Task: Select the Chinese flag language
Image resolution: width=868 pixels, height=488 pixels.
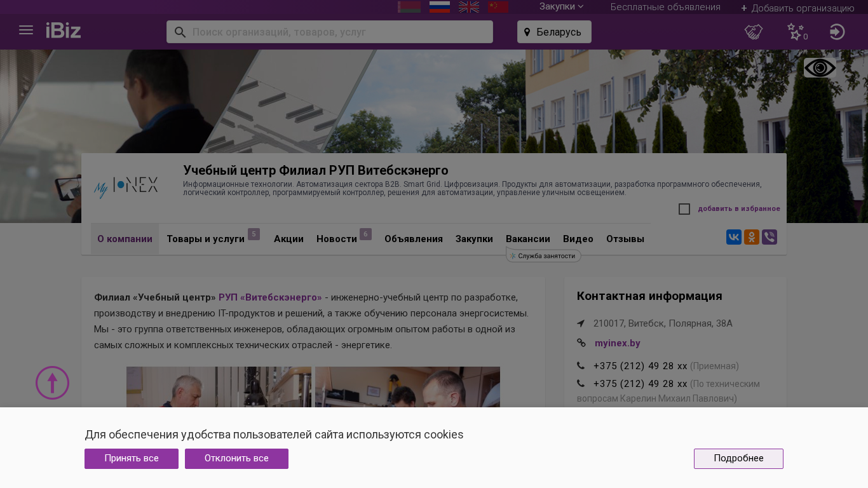Action: [x=498, y=7]
